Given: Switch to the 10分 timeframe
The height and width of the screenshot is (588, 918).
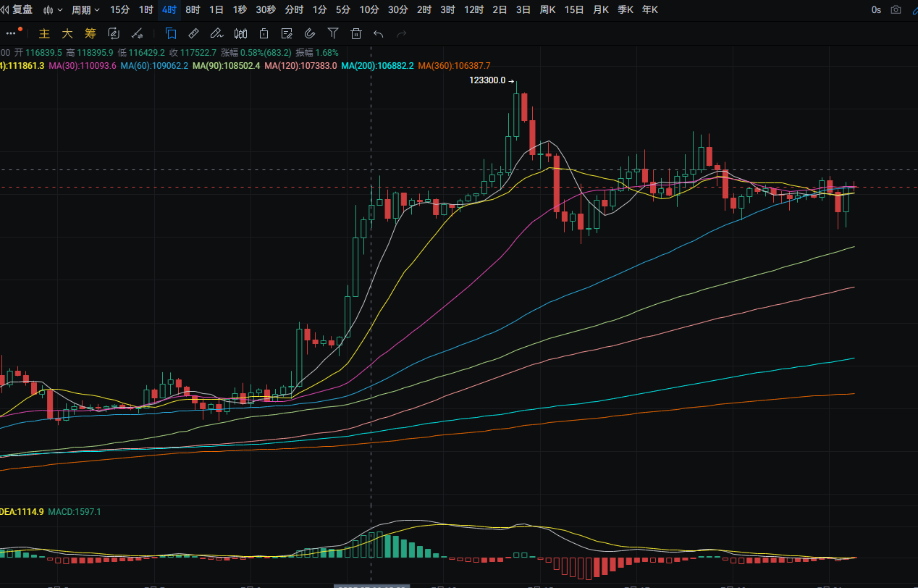Looking at the screenshot, I should click(369, 10).
